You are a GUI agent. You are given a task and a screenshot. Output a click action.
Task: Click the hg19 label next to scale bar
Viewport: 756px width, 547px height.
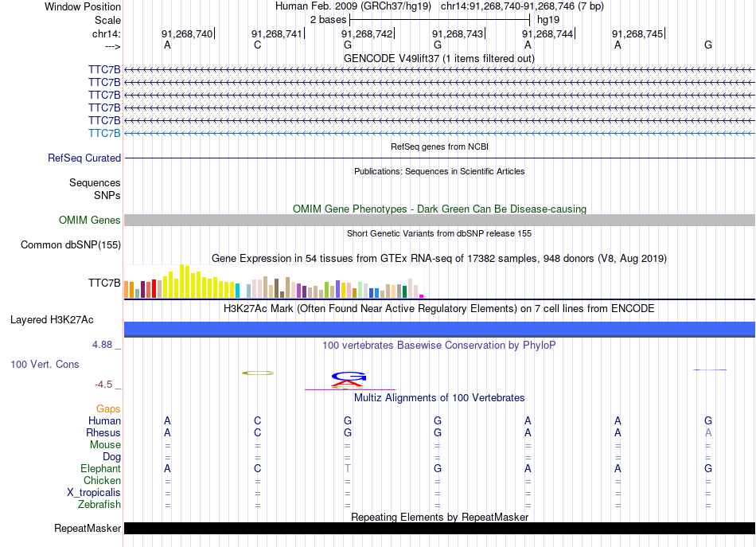[548, 20]
